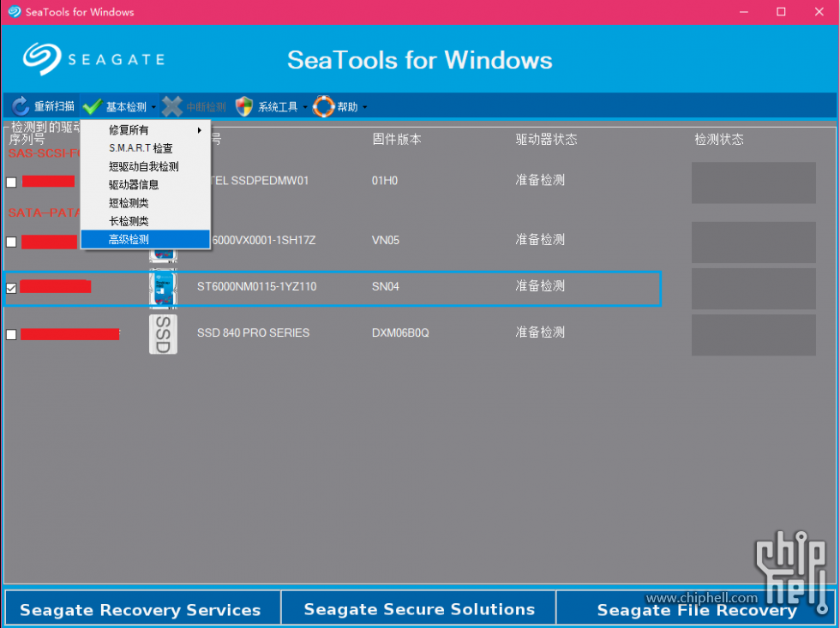Close the SeaTools for Windows window
The width and height of the screenshot is (840, 628).
(819, 12)
